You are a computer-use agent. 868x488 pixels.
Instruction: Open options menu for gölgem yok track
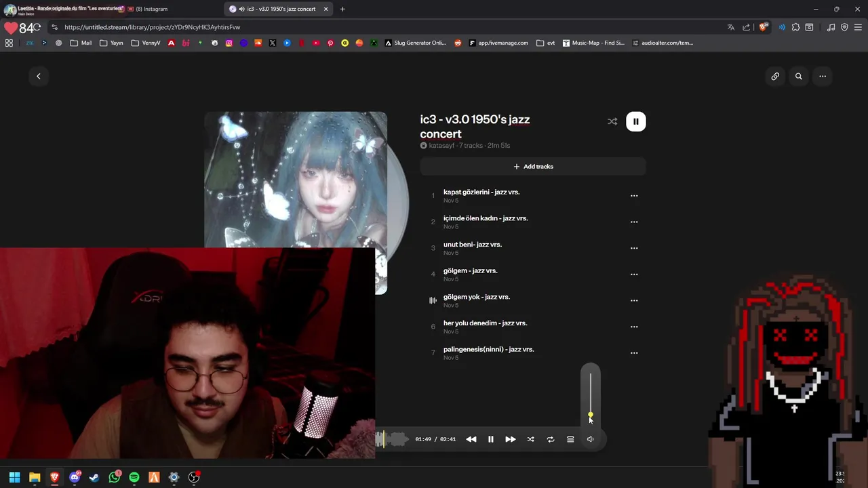click(x=634, y=300)
